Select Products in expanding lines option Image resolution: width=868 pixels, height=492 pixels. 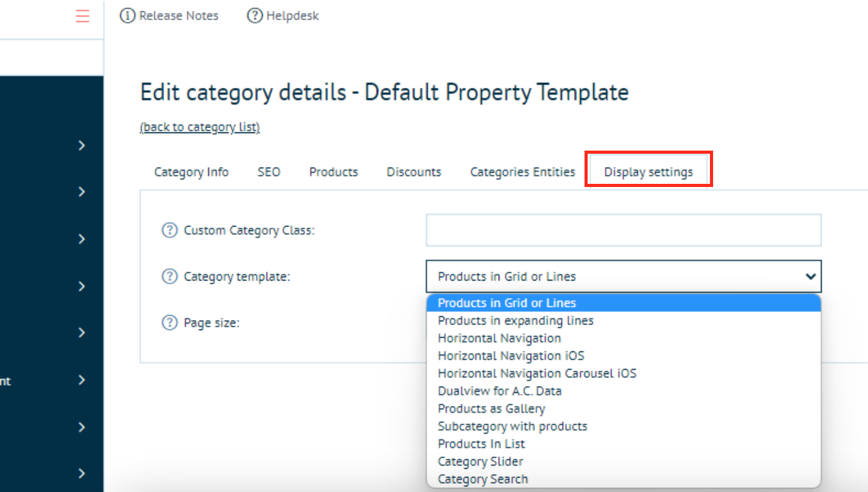(x=515, y=321)
